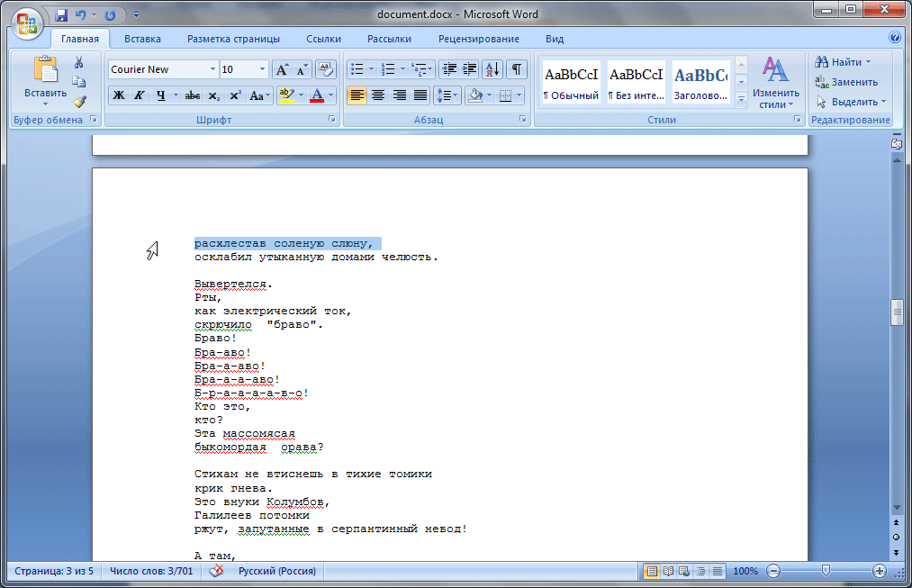Click the Изменить стили button
Screen dimensions: 912x588
pyautogui.click(x=775, y=86)
